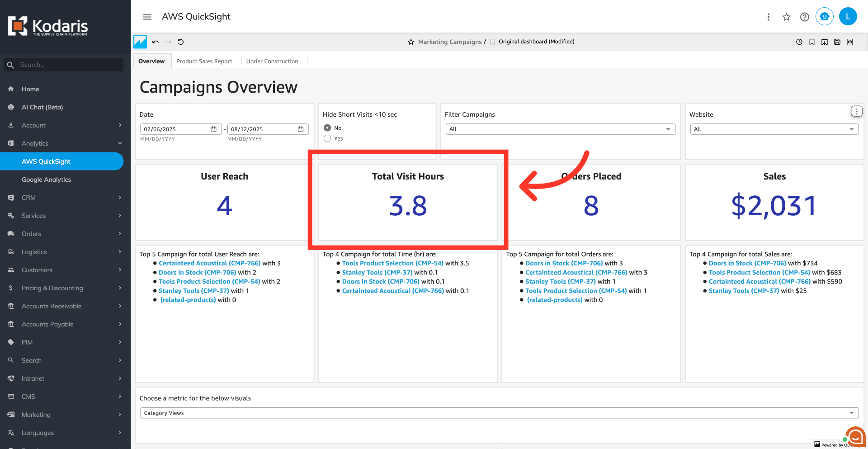The height and width of the screenshot is (449, 868).
Task: Open the vertical three-dot options menu
Action: [x=768, y=17]
